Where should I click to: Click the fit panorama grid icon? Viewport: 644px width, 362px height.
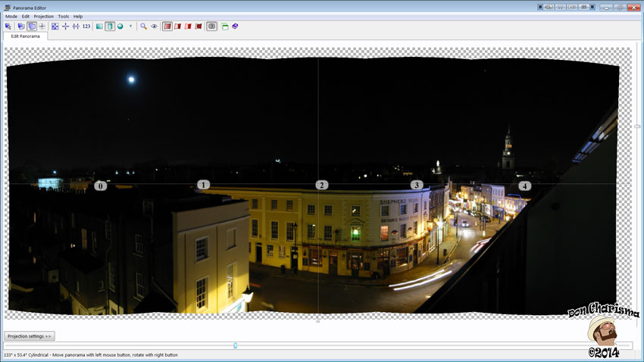click(x=55, y=26)
